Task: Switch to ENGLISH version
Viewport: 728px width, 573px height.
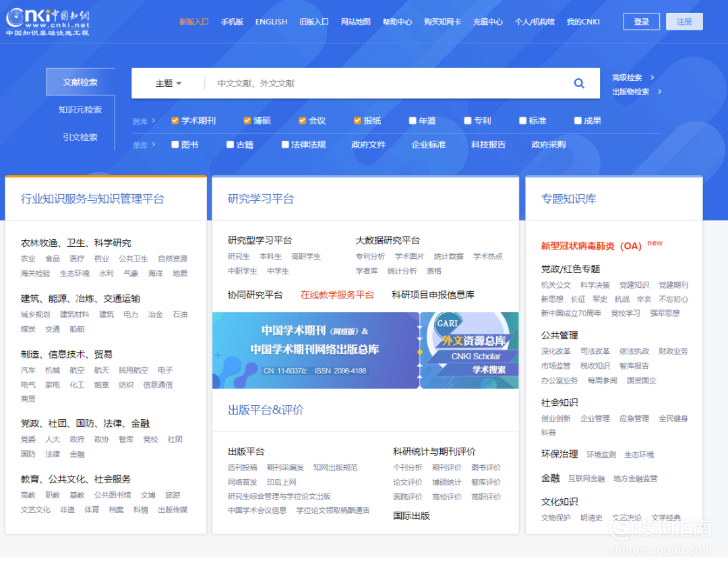Action: [271, 22]
